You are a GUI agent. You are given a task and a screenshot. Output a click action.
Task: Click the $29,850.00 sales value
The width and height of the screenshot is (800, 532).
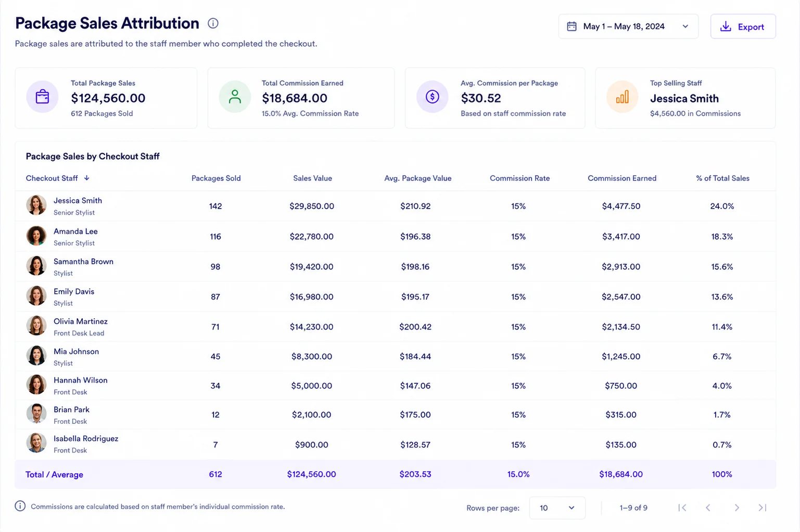(x=312, y=206)
